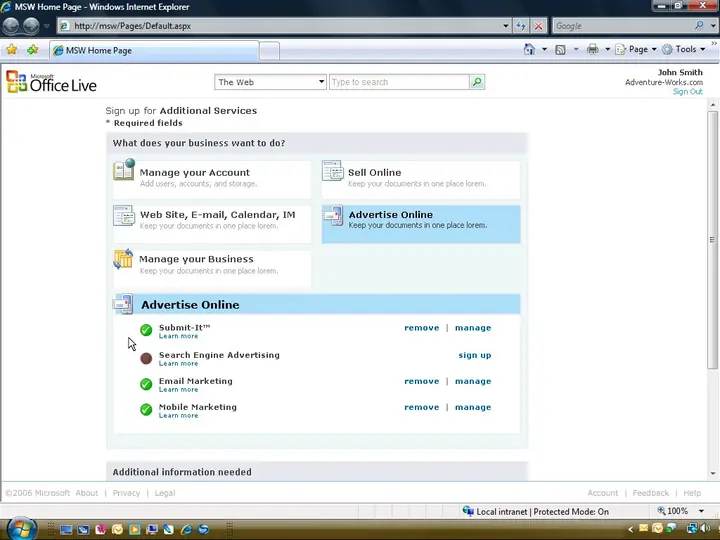720x540 pixels.
Task: Choose the Sell Online option
Action: [421, 179]
